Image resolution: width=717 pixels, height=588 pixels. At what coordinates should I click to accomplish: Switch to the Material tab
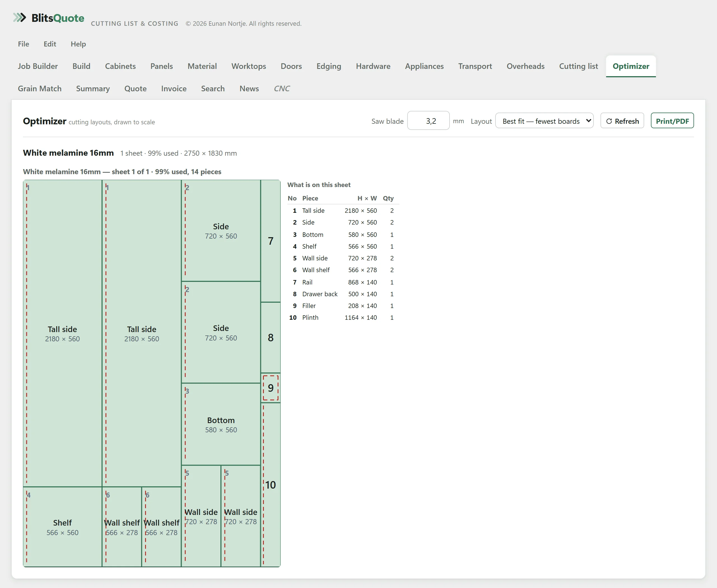pyautogui.click(x=202, y=66)
